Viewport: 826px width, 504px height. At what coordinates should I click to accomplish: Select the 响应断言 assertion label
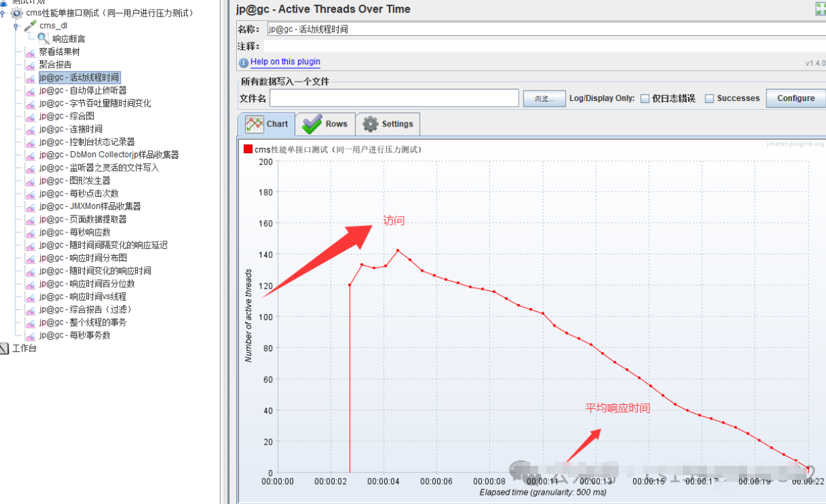(x=69, y=39)
